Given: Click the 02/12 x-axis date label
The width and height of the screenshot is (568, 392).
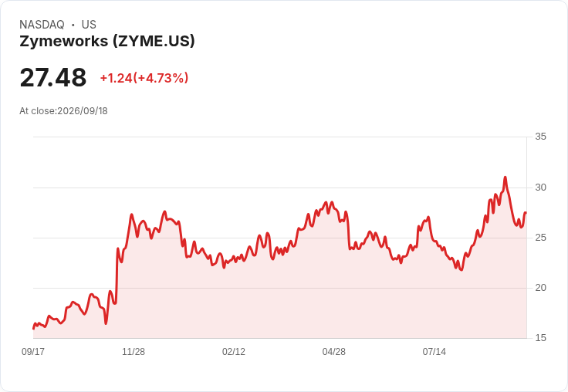Looking at the screenshot, I should [234, 352].
